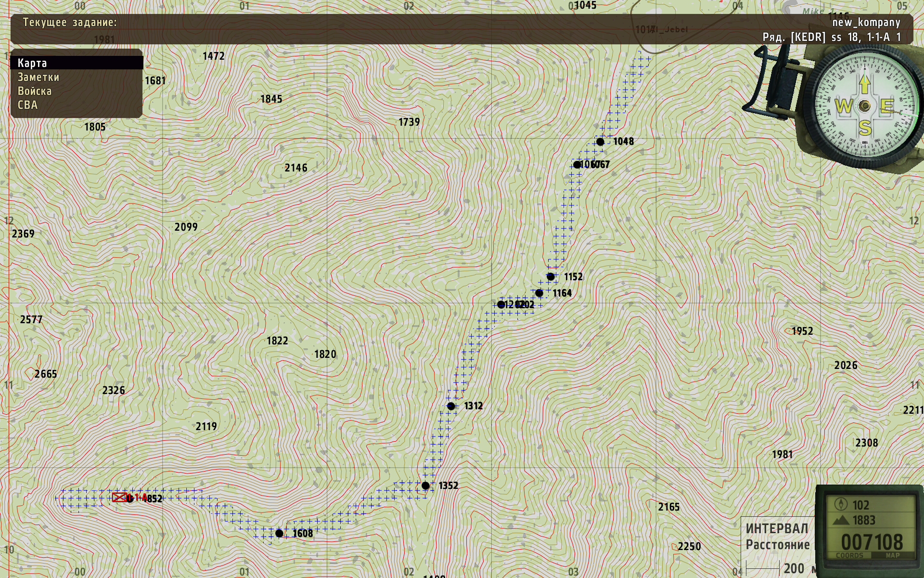Click elevation label 2099 on map
Image resolution: width=924 pixels, height=578 pixels.
tap(186, 227)
